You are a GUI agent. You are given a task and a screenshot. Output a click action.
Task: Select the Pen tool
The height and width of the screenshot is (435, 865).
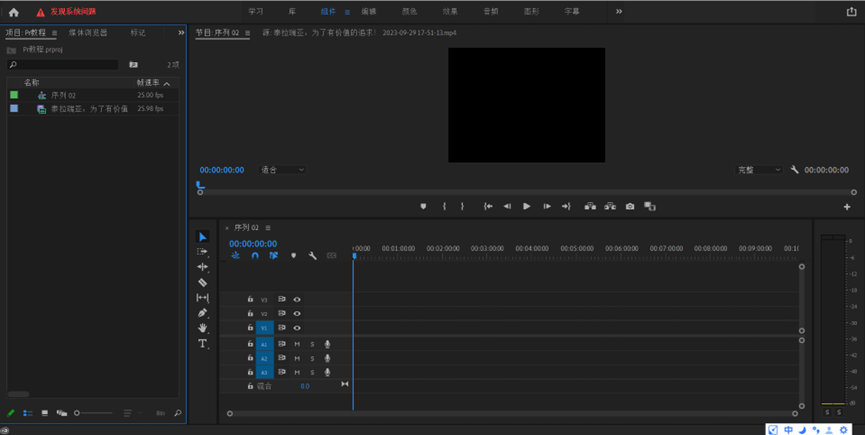click(x=203, y=313)
